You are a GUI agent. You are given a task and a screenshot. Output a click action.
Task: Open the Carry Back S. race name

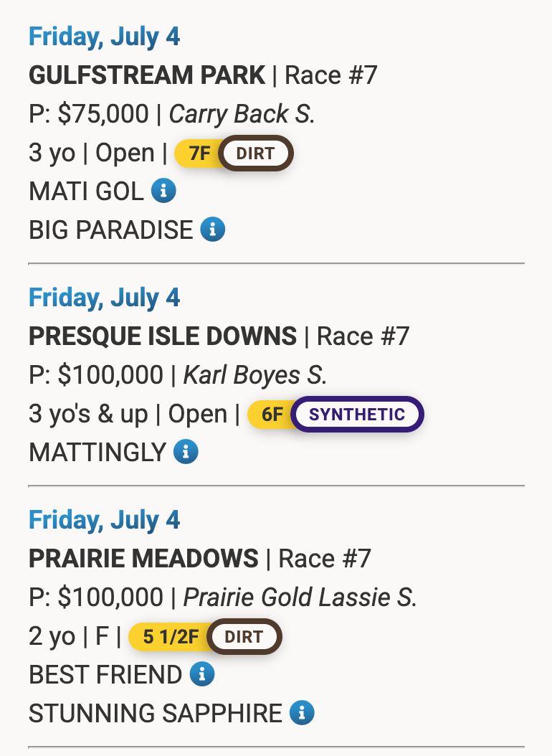coord(242,114)
